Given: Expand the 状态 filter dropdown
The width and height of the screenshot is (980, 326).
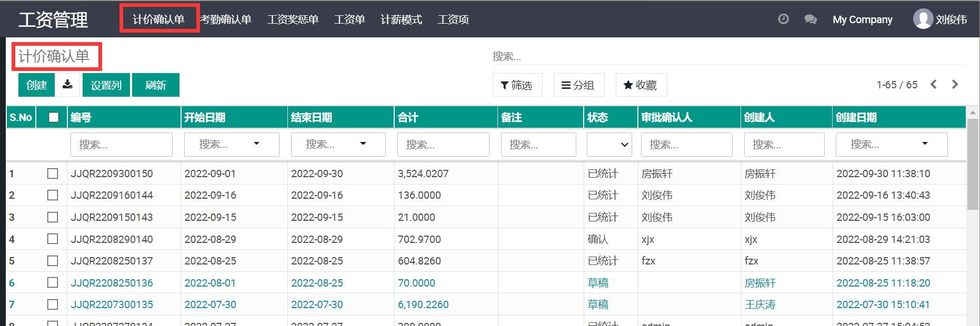Looking at the screenshot, I should pyautogui.click(x=611, y=145).
